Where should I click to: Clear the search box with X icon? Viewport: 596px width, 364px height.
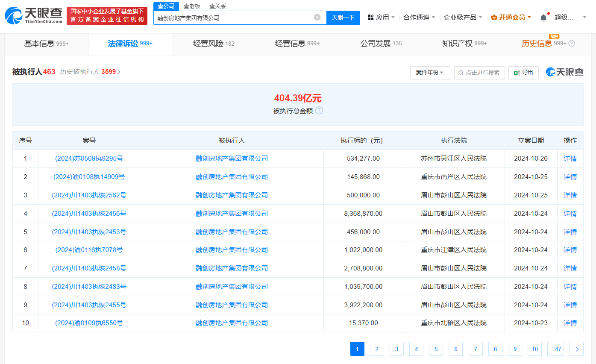point(317,18)
